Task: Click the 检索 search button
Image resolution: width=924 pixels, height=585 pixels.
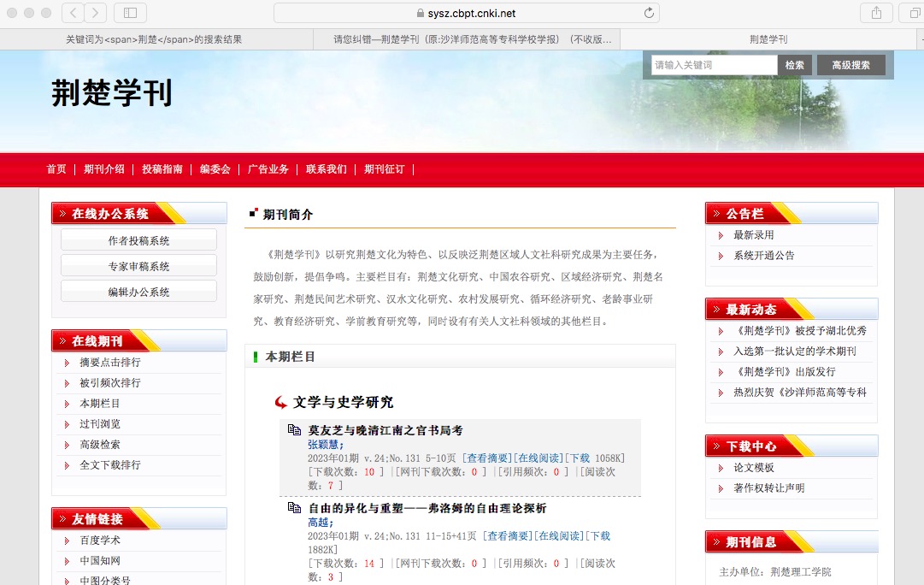Action: click(x=794, y=65)
